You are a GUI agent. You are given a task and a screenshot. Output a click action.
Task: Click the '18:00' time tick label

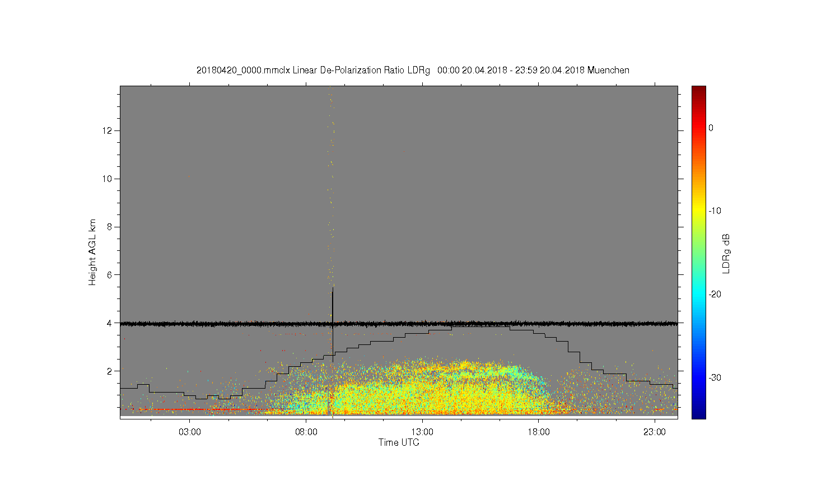coord(539,432)
